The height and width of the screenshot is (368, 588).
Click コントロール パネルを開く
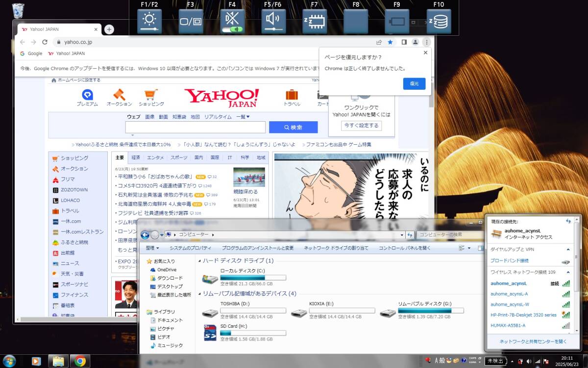pos(405,248)
